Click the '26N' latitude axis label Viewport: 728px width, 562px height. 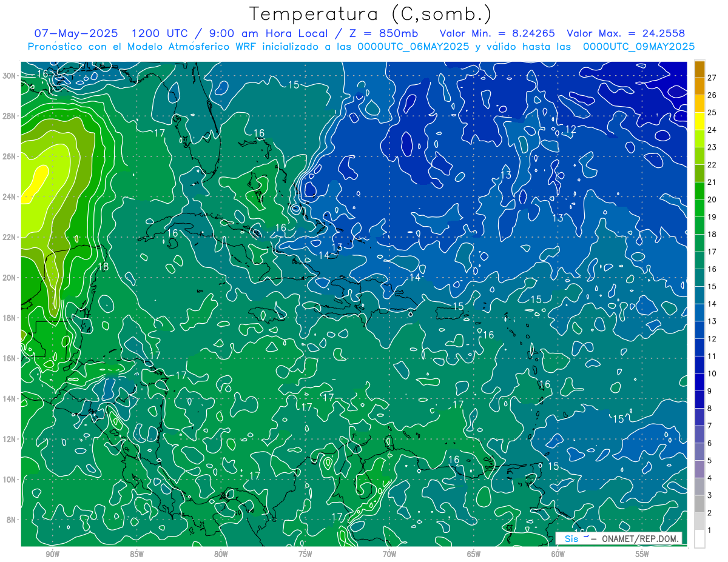click(9, 156)
